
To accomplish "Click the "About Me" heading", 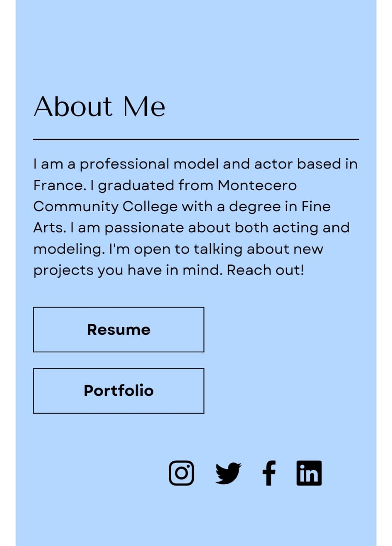I will click(x=99, y=106).
